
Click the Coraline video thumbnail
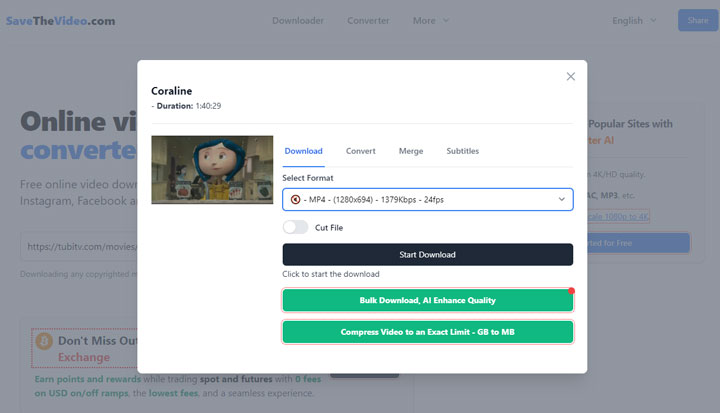[x=212, y=170]
